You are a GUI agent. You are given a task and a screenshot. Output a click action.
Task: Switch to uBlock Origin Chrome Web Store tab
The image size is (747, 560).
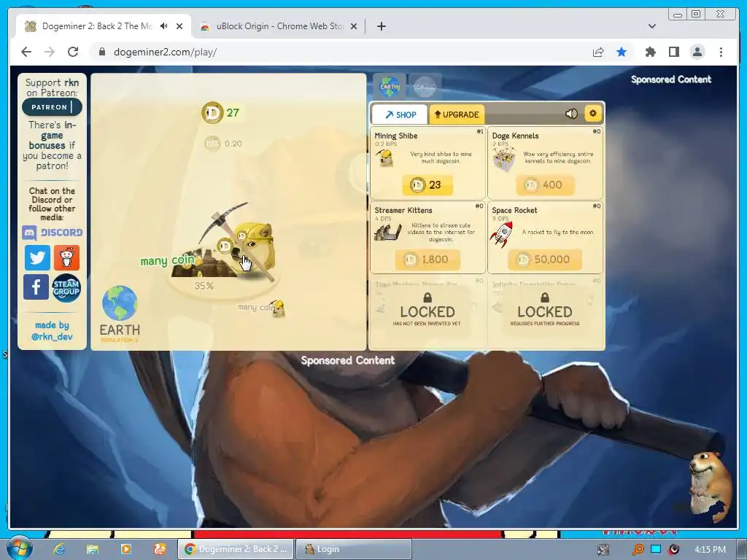[x=278, y=26]
